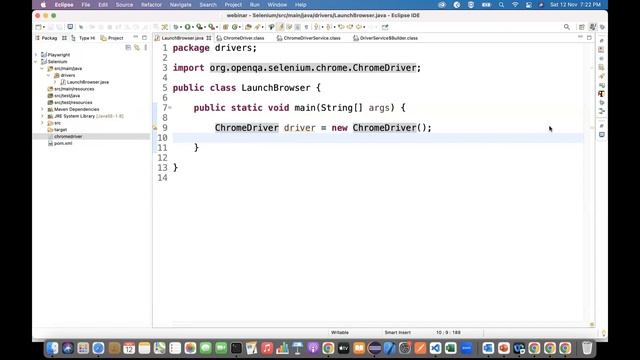Open Excel from the Dock

click(451, 348)
